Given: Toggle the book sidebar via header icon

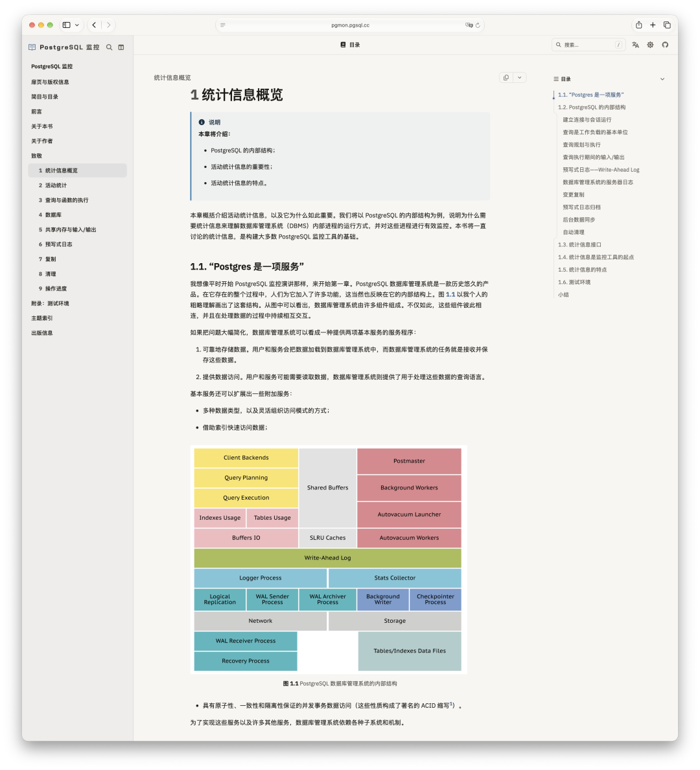Looking at the screenshot, I should tap(121, 47).
